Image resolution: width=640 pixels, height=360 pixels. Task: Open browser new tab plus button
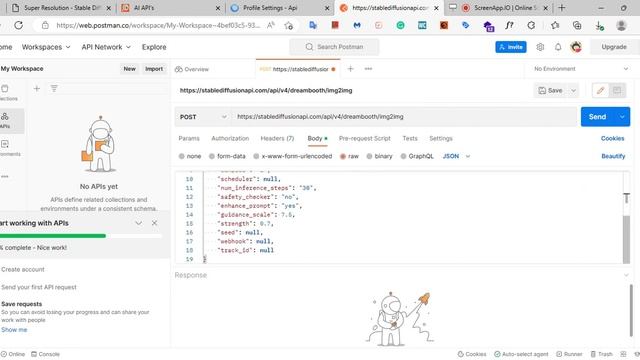(x=562, y=8)
